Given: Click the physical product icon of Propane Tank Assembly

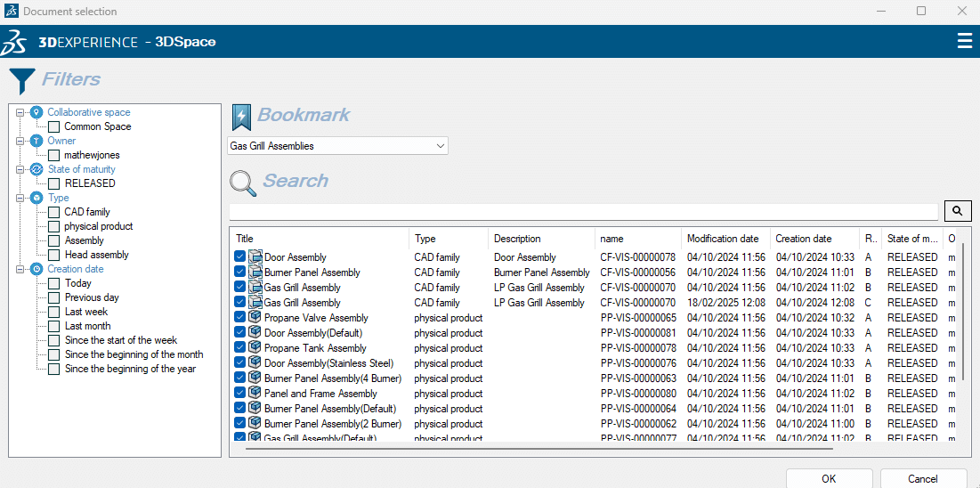Looking at the screenshot, I should click(x=255, y=347).
